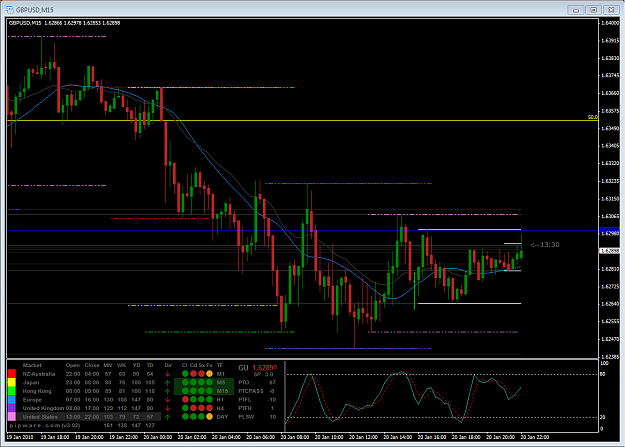Click the 20 Jan 00:00 time axis label

tap(157, 437)
